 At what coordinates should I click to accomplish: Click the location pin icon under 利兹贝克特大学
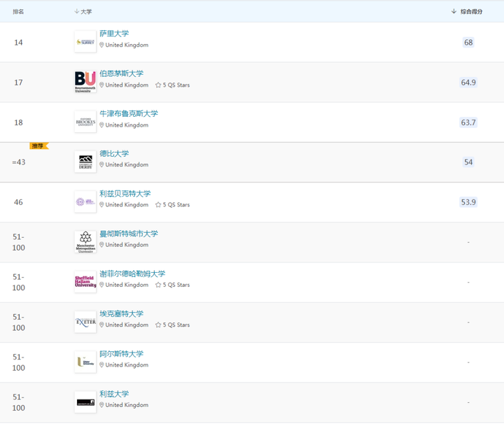point(101,205)
